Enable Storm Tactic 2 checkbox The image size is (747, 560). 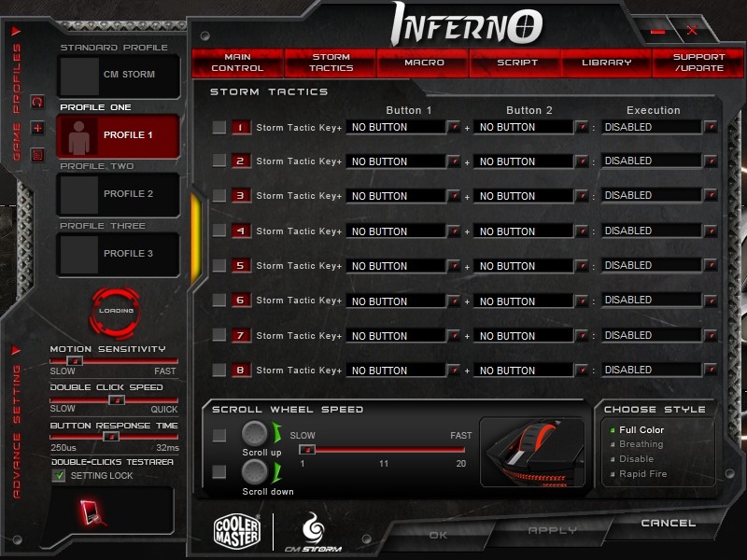coord(219,161)
